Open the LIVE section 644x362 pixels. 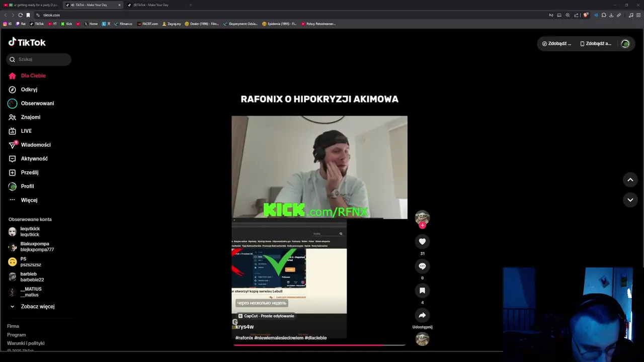coord(20,131)
